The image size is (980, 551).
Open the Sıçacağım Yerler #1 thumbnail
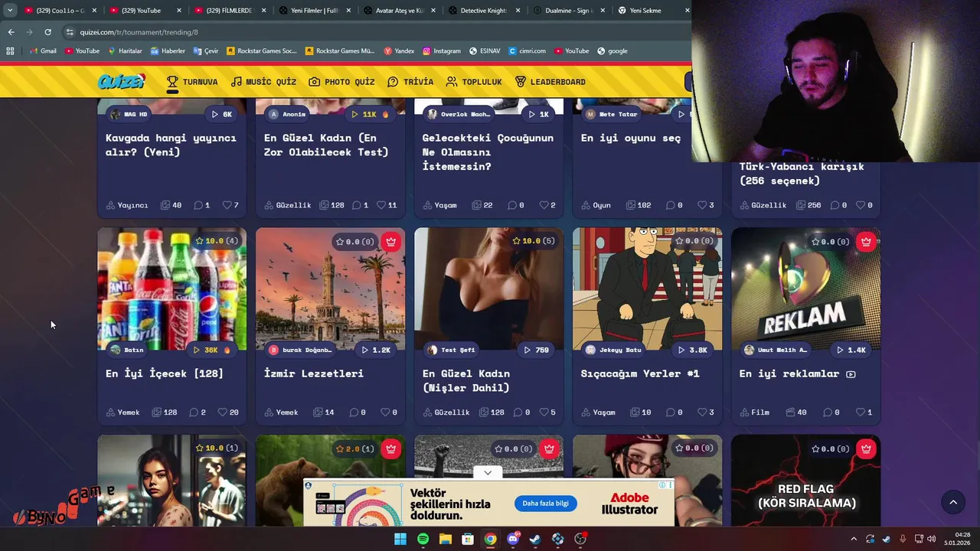pos(647,289)
